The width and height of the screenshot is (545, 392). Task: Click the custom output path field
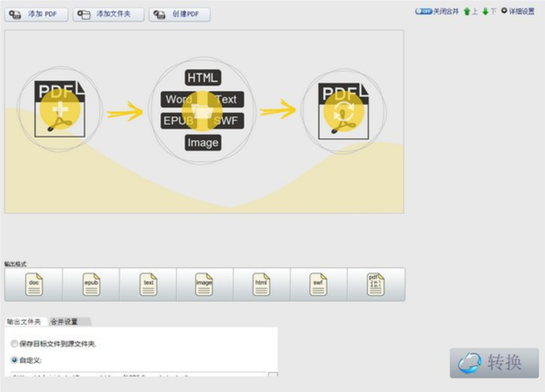pos(138,374)
